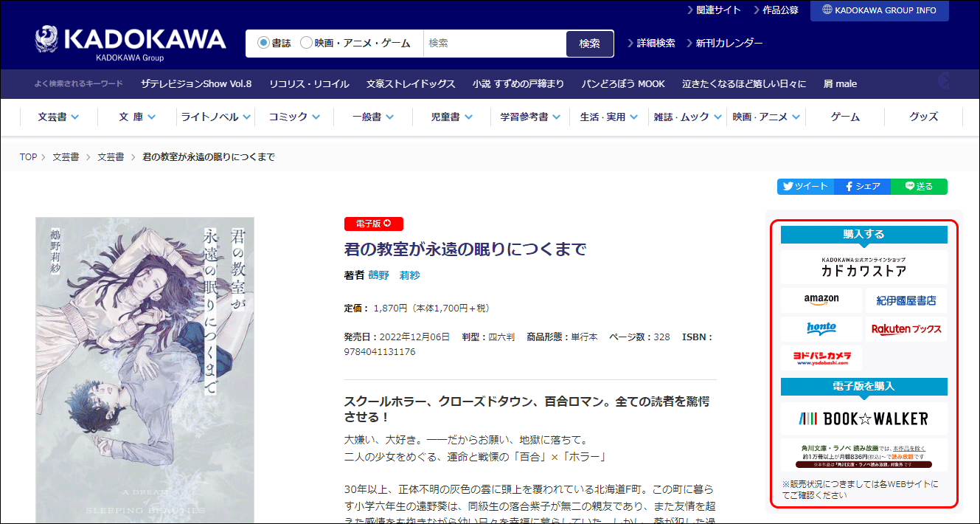
Task: Select the 映画・アニメ・ゲーム radio button
Action: coord(306,44)
